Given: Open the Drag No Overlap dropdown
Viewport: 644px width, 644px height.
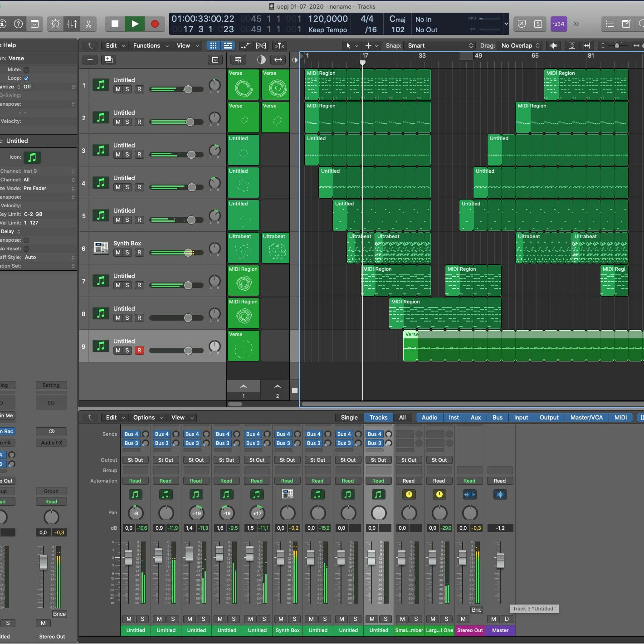Looking at the screenshot, I should click(519, 46).
